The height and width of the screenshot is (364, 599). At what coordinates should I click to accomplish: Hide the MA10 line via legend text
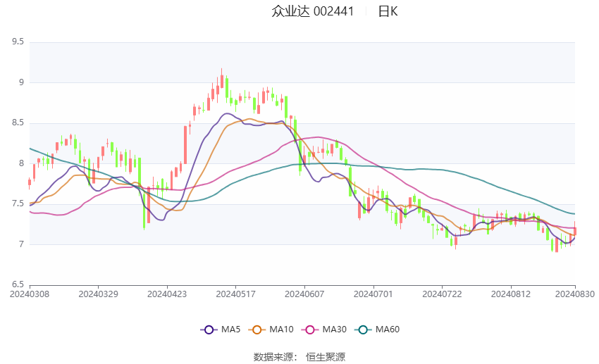coord(283,330)
